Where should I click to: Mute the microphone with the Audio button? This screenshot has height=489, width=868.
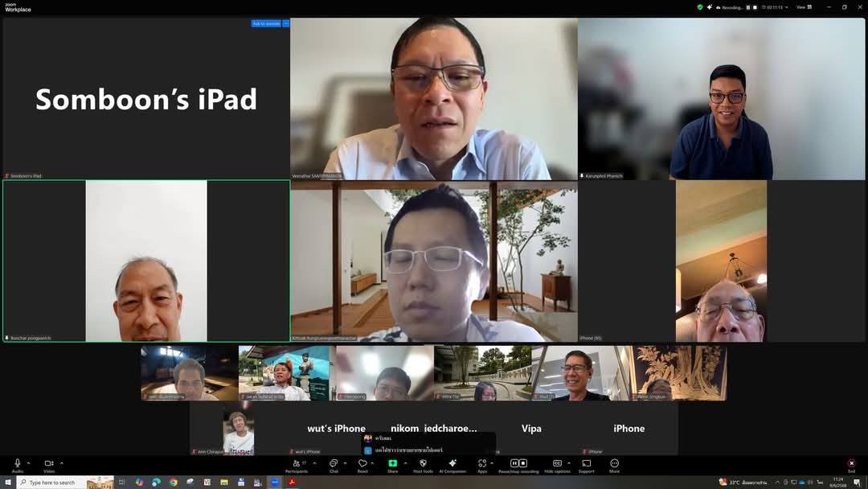[x=17, y=464]
